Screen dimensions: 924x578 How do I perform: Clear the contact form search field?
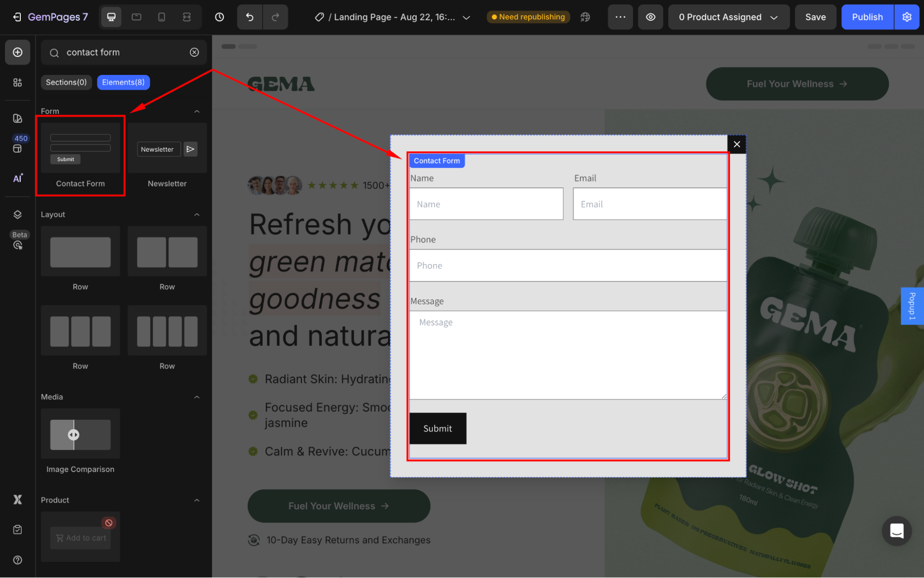(x=194, y=52)
